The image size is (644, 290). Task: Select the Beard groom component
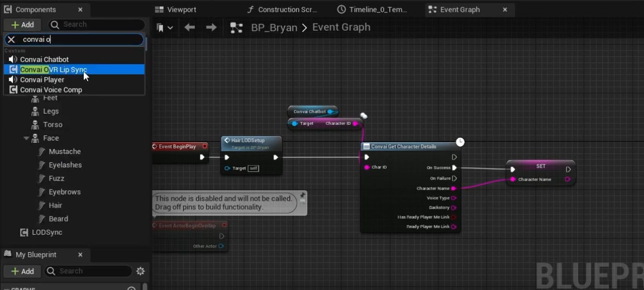pos(58,219)
